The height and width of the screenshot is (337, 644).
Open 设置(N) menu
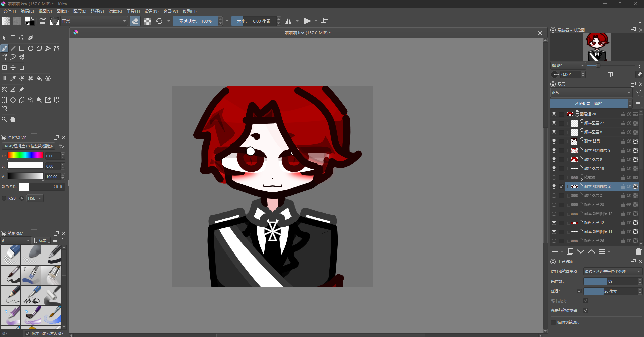pos(151,11)
